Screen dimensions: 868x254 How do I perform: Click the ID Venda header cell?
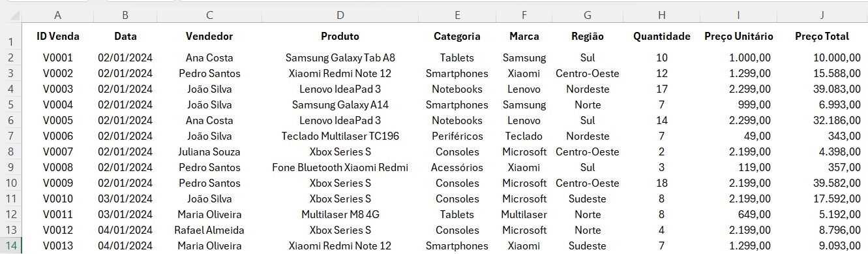click(58, 37)
